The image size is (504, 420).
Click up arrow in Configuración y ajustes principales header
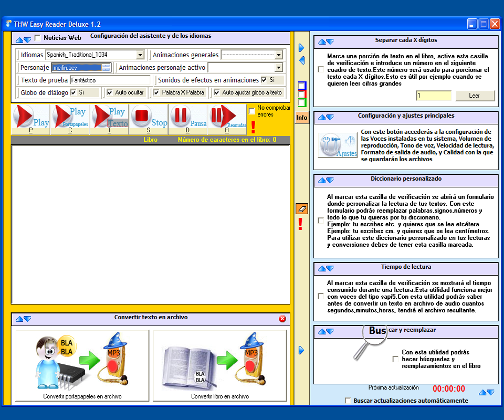click(x=322, y=118)
